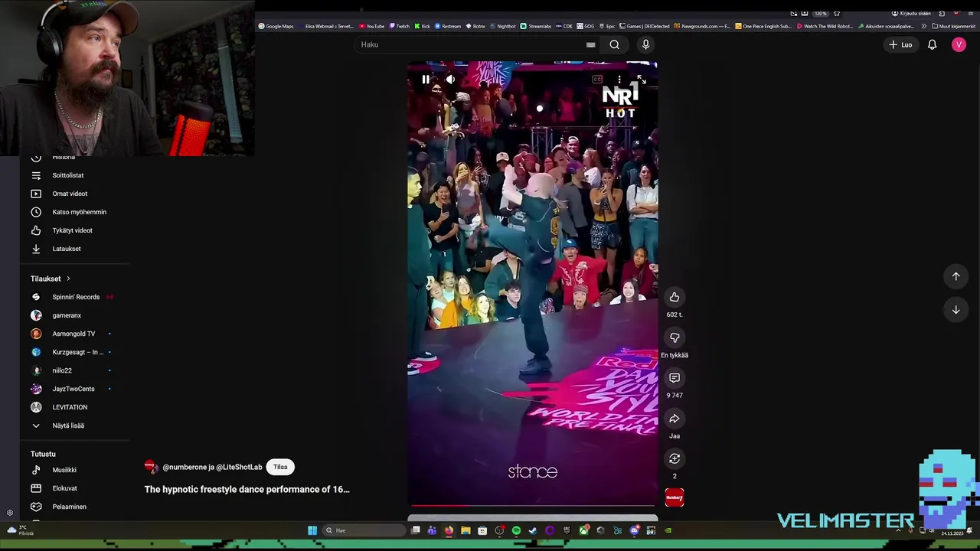
Task: Open the on-screen keyboard in search box
Action: tap(590, 44)
